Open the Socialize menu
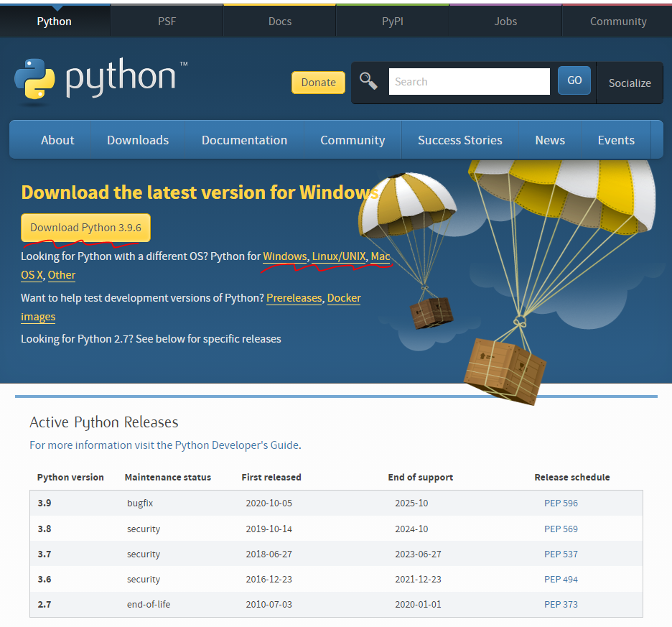The height and width of the screenshot is (627, 672). (630, 83)
